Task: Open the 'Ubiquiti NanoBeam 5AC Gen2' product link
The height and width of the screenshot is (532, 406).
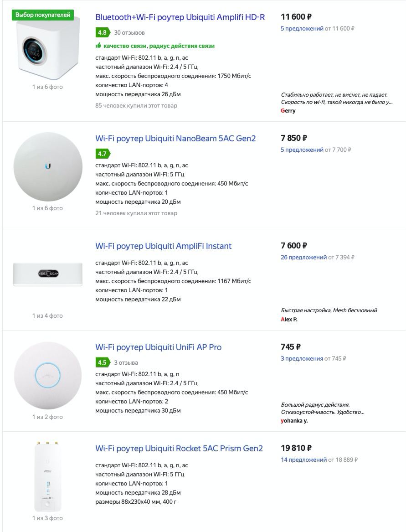Action: click(x=175, y=139)
